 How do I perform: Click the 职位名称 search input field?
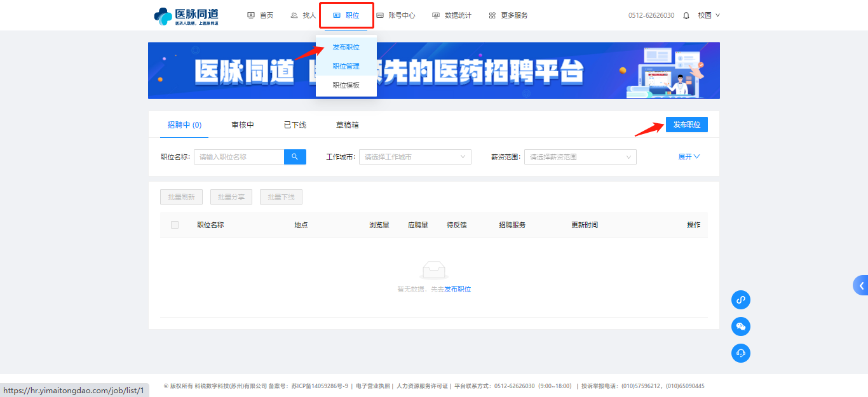click(x=239, y=157)
